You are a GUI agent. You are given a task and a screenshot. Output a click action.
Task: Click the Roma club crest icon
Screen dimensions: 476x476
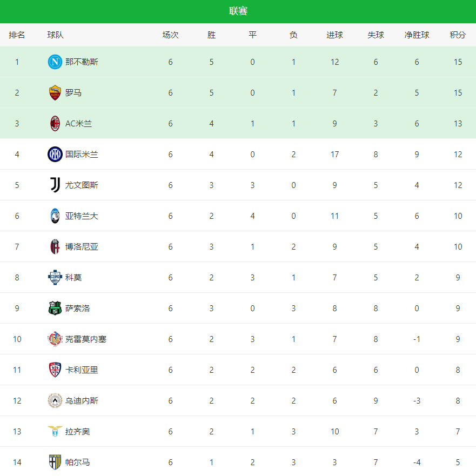click(55, 93)
